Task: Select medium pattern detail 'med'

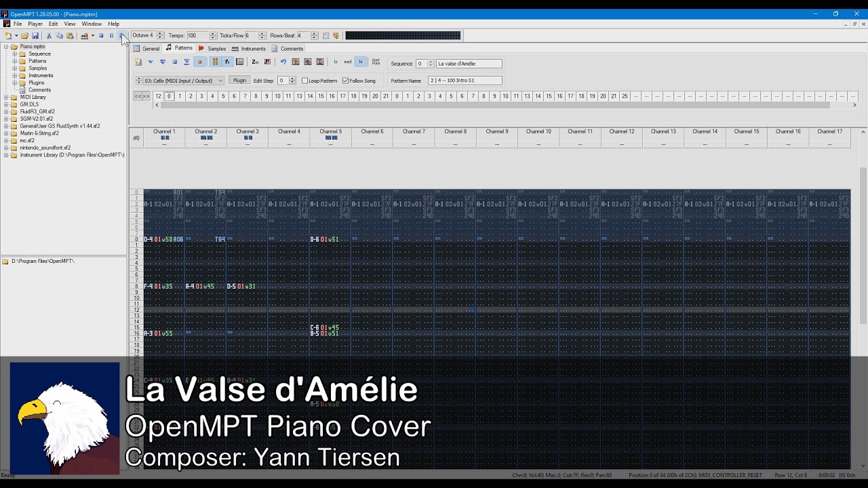Action: pyautogui.click(x=348, y=62)
